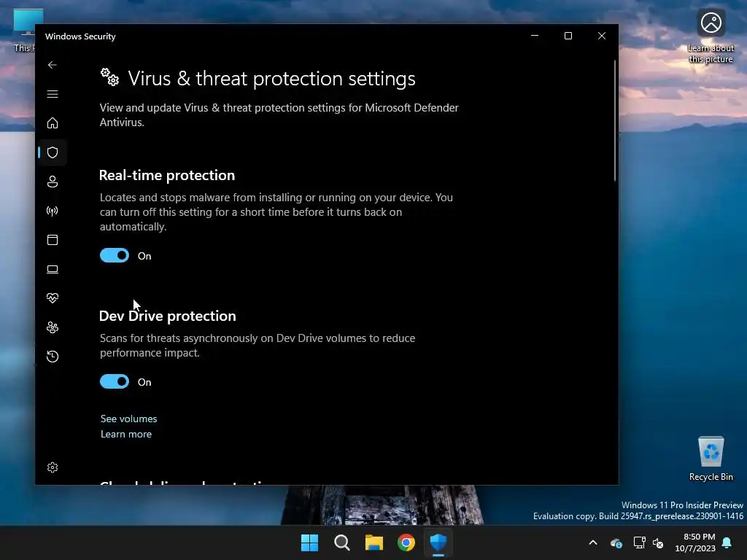Screen dimensions: 747x560
Task: Minimize the Windows Security window
Action: tap(535, 36)
